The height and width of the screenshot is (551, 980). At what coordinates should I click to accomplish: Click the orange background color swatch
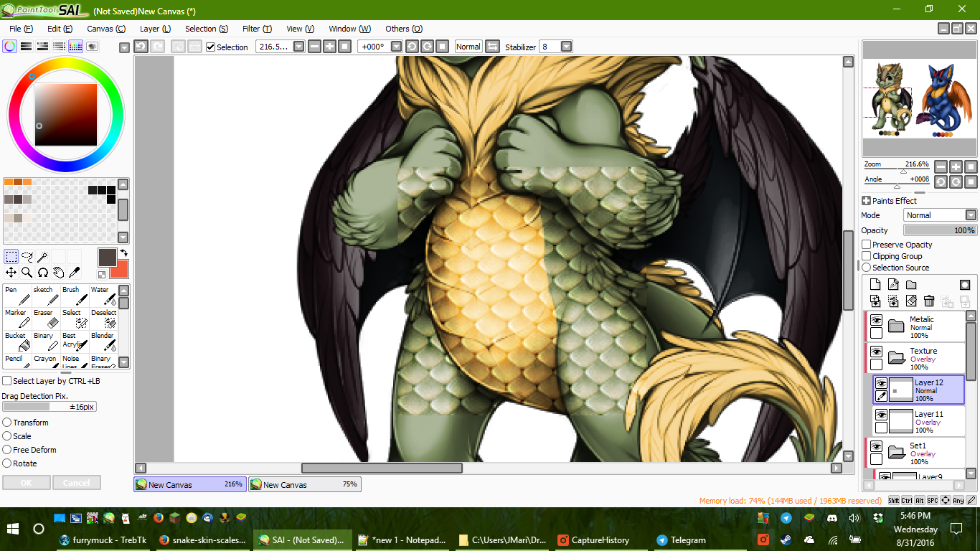(x=119, y=269)
